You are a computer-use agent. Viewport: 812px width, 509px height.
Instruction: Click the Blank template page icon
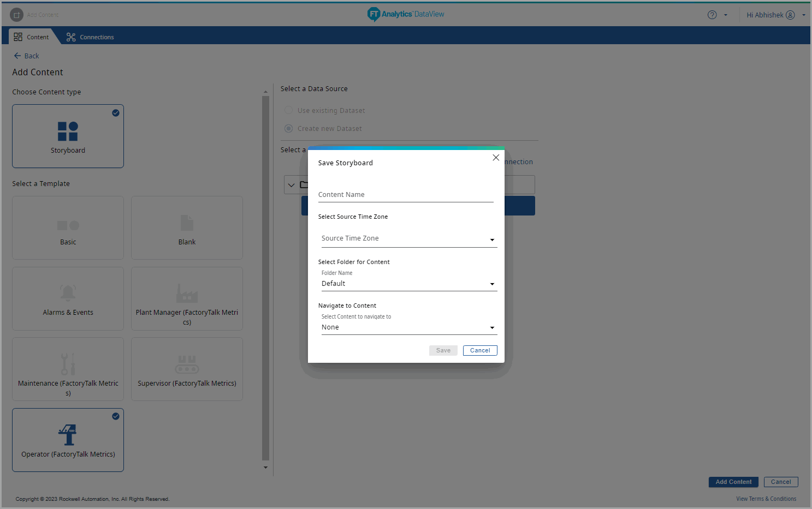[x=187, y=223]
